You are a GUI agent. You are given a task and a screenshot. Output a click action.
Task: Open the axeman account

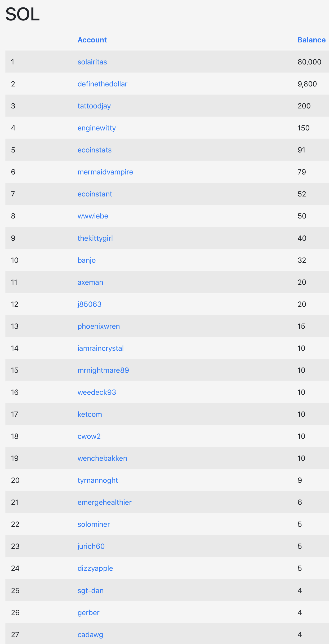pyautogui.click(x=90, y=282)
